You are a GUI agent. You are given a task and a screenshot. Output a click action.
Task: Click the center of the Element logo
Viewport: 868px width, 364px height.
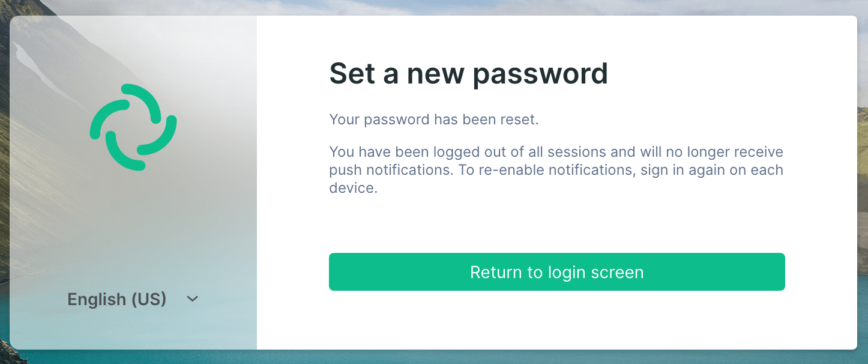(133, 127)
